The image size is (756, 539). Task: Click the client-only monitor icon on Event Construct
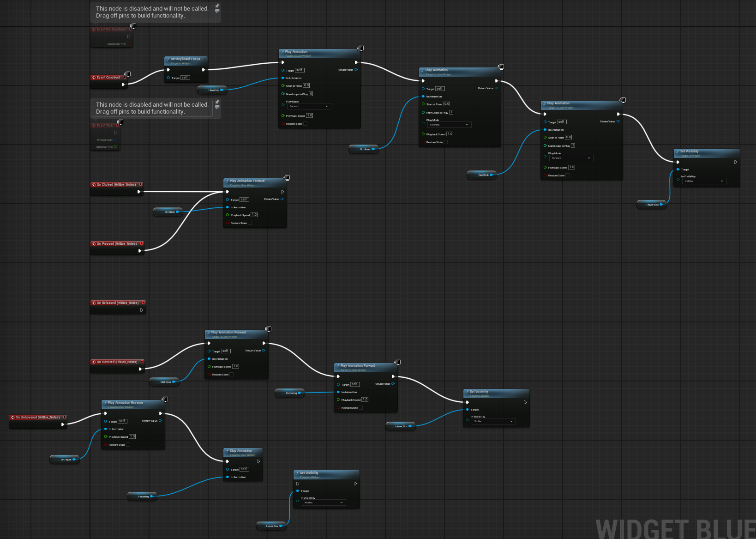point(127,74)
